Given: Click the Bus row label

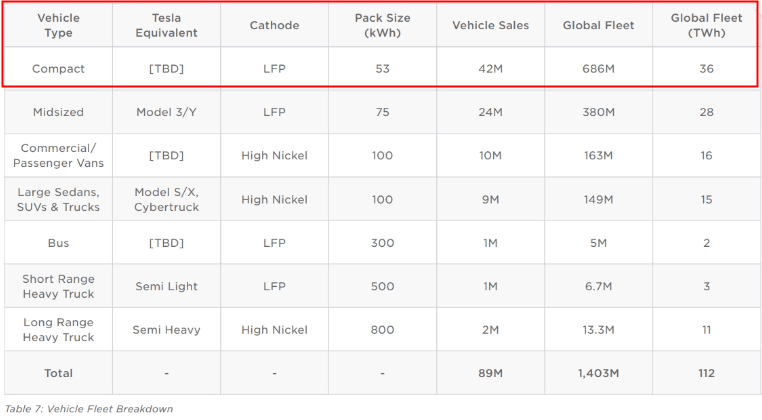Looking at the screenshot, I should click(58, 243).
